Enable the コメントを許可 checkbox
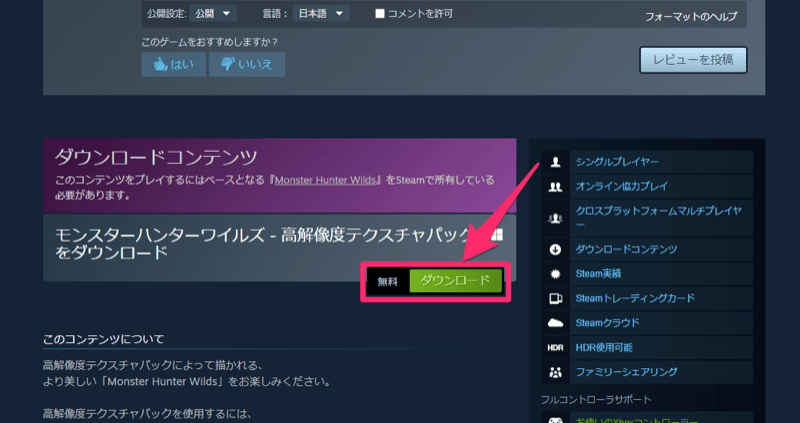800x423 pixels. (380, 14)
